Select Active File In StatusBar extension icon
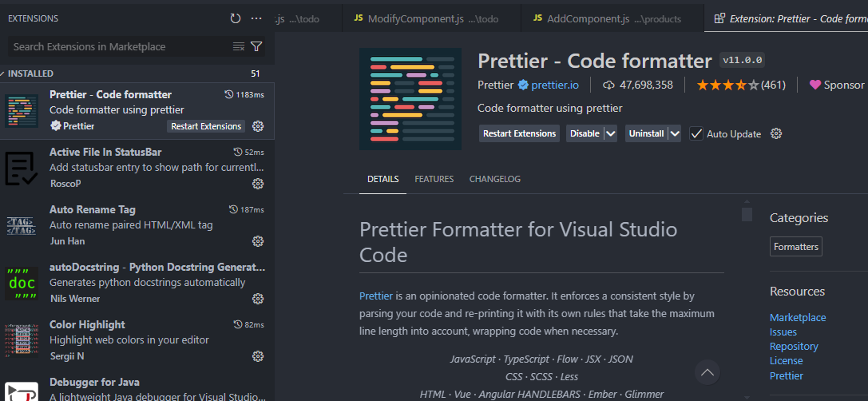868x401 pixels. tap(22, 169)
